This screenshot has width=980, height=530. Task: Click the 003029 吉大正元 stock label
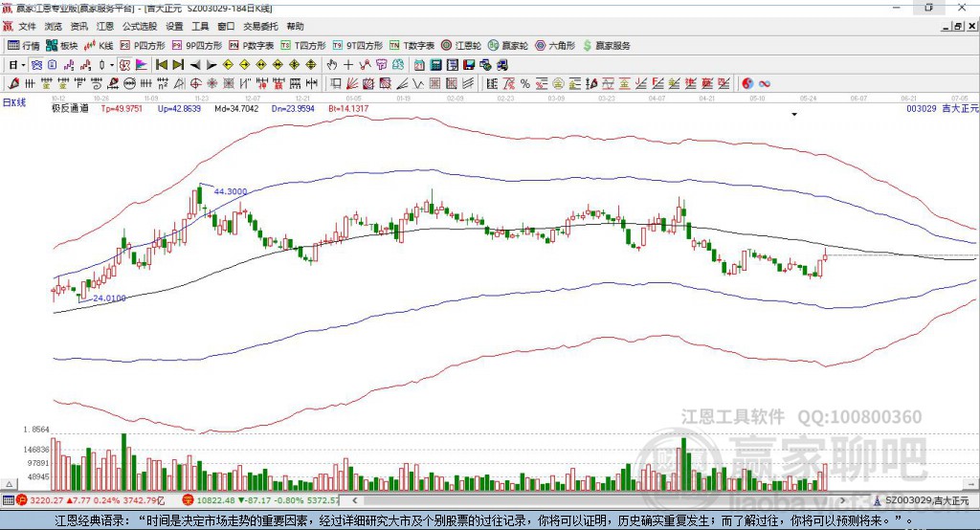[943, 108]
